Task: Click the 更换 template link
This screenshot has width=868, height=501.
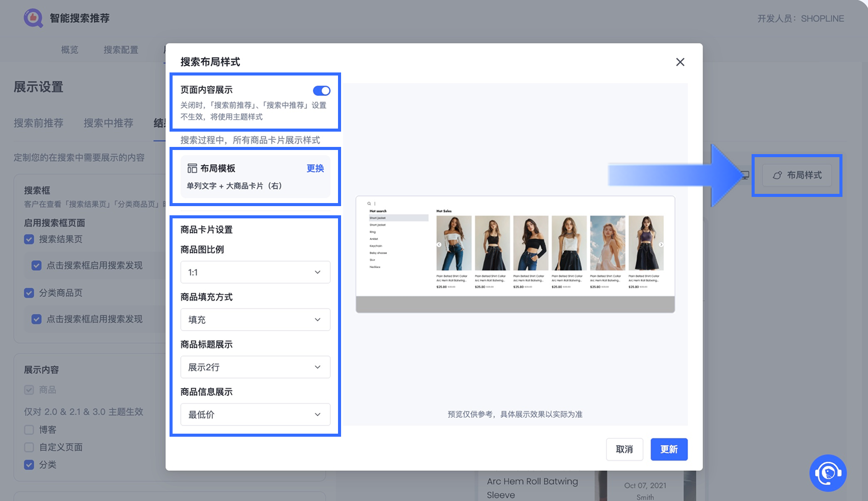Action: (315, 168)
